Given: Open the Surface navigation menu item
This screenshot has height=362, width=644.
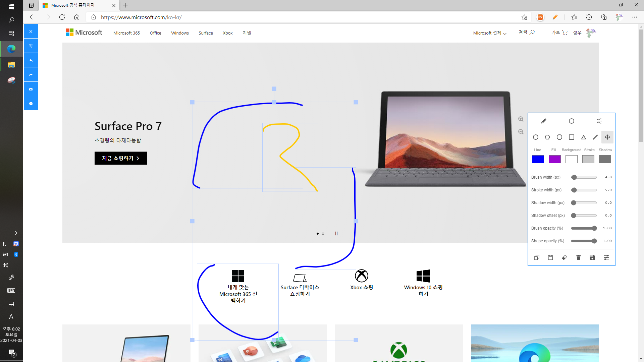Looking at the screenshot, I should pyautogui.click(x=206, y=33).
